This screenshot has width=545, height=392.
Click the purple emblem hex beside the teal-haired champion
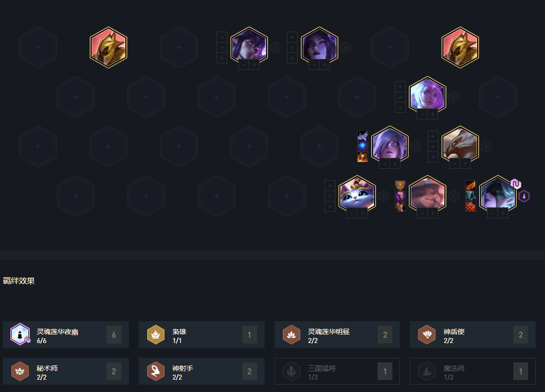point(524,196)
